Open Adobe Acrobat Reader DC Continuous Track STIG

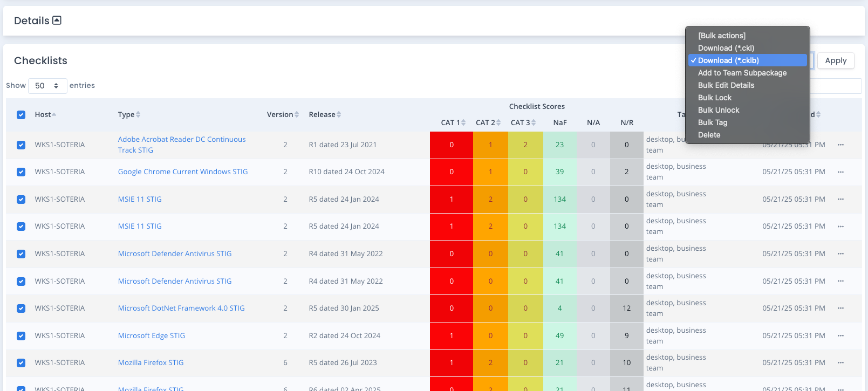click(x=182, y=145)
